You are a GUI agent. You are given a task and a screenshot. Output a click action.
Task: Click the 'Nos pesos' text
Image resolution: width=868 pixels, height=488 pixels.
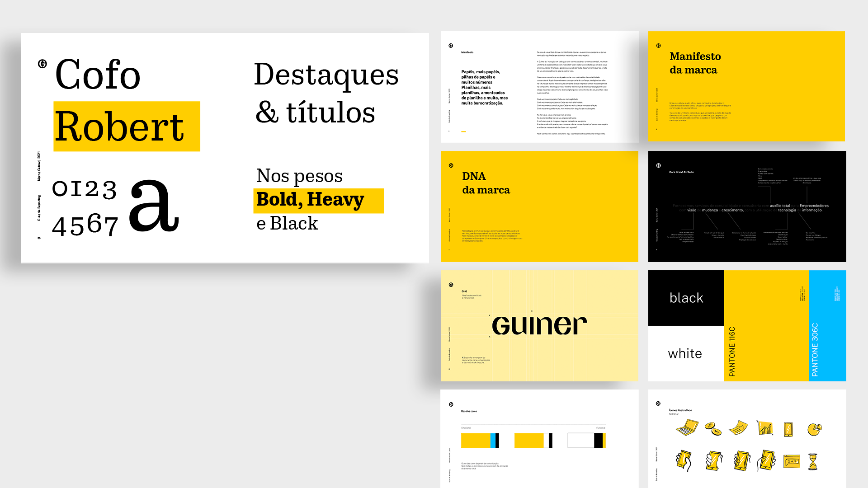click(299, 176)
